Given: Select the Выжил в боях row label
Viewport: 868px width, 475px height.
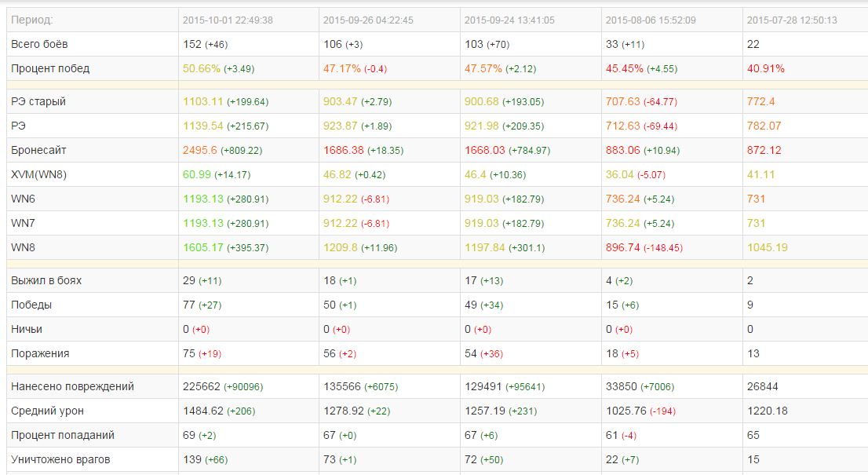Looking at the screenshot, I should (x=46, y=280).
